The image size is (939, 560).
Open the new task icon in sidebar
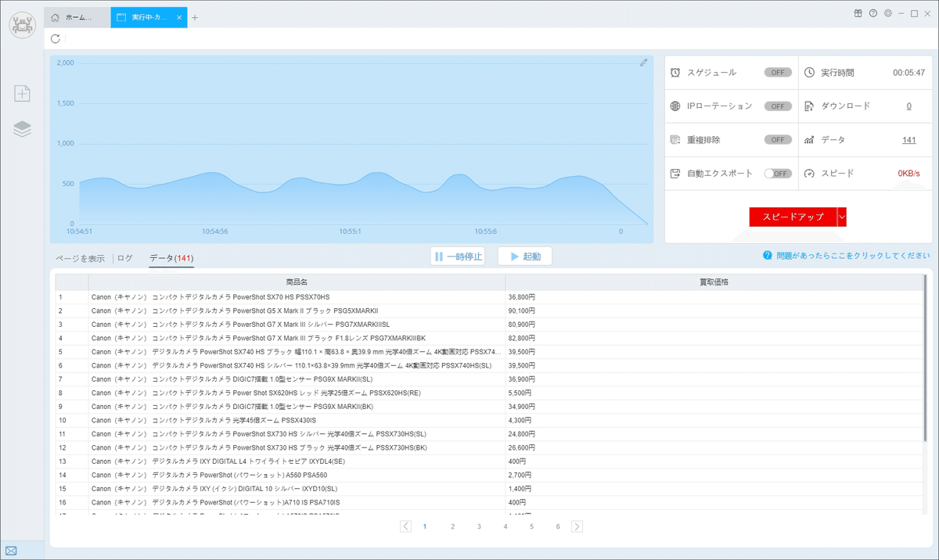[22, 94]
